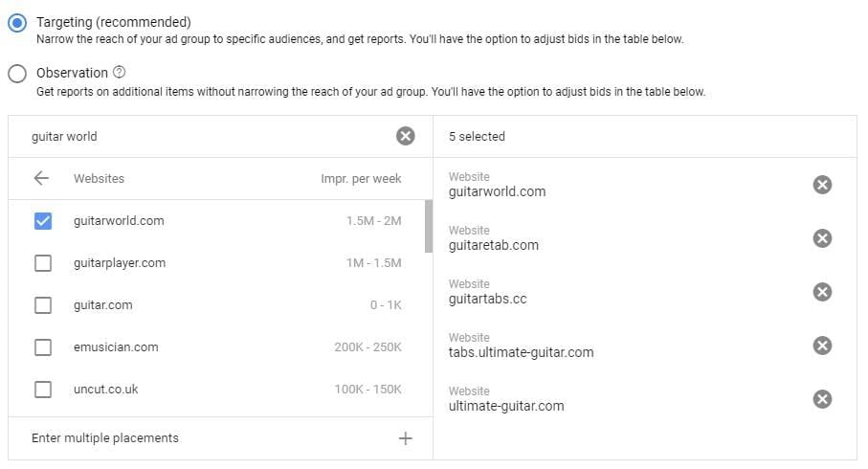Open the Observation help question mark
This screenshot has width=868, height=469.
[x=120, y=73]
